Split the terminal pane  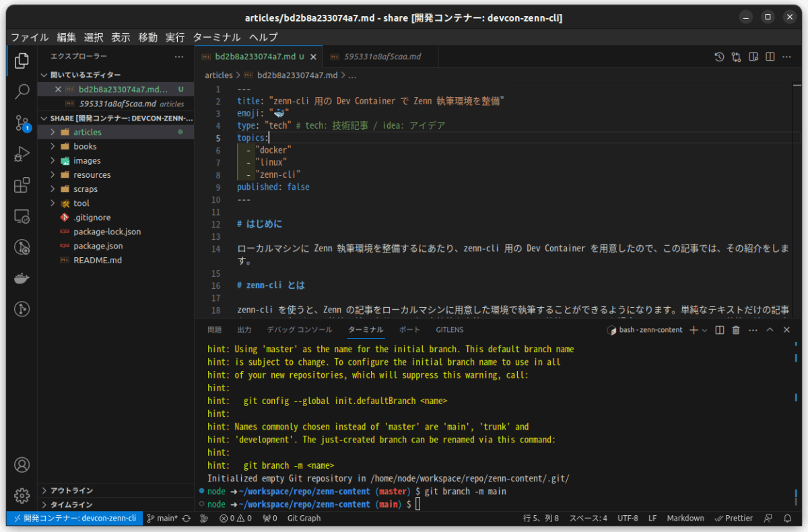tap(720, 330)
